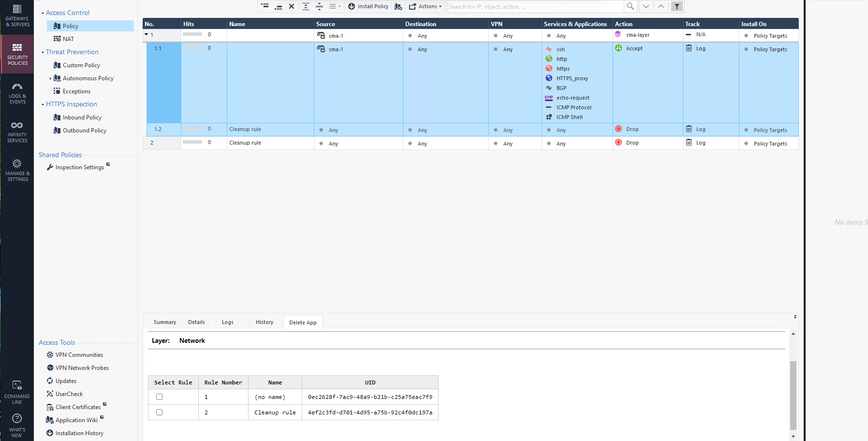Image resolution: width=868 pixels, height=441 pixels.
Task: Select Policy under Access Control
Action: 90,26
